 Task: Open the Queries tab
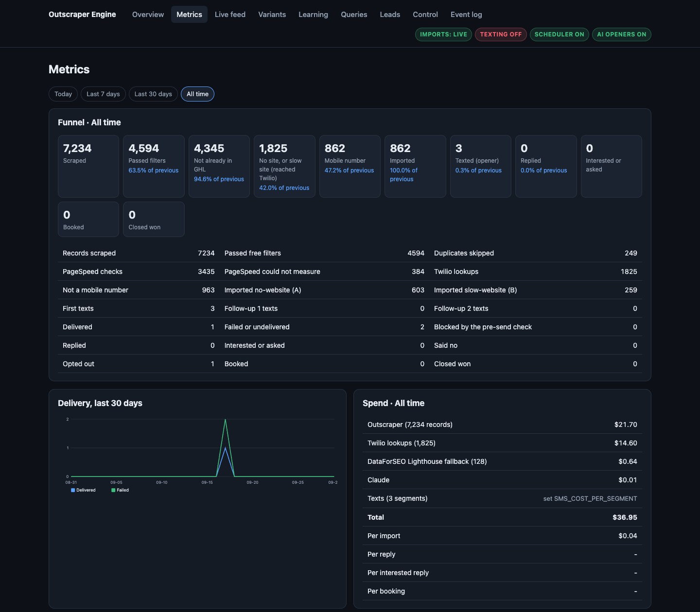354,15
